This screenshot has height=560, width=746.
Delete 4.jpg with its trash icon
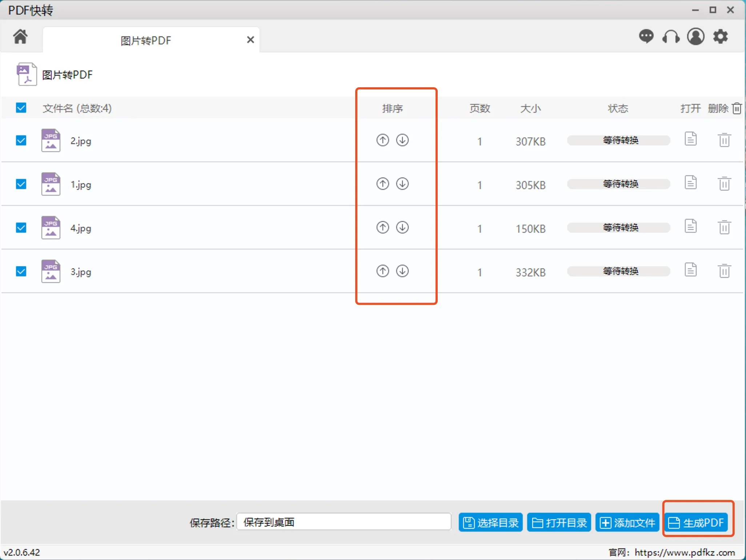point(724,227)
